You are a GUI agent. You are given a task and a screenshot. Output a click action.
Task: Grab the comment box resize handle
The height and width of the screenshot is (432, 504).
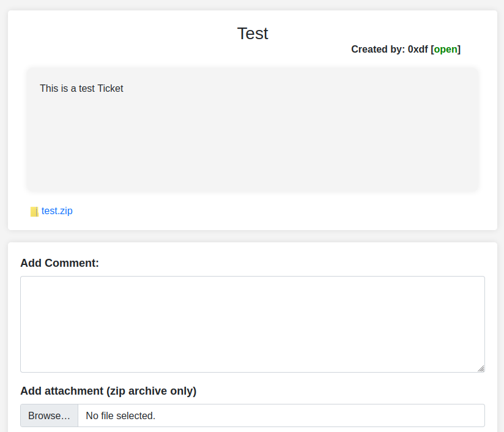pyautogui.click(x=481, y=368)
